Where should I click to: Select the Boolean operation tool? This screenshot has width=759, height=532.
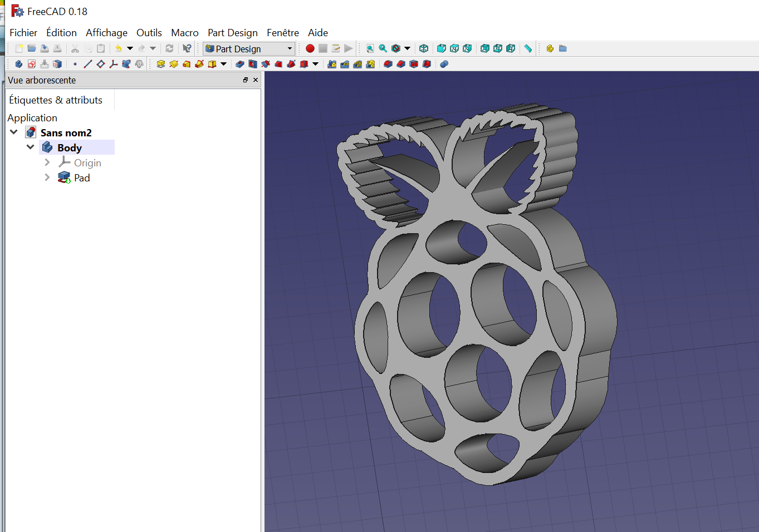[444, 64]
